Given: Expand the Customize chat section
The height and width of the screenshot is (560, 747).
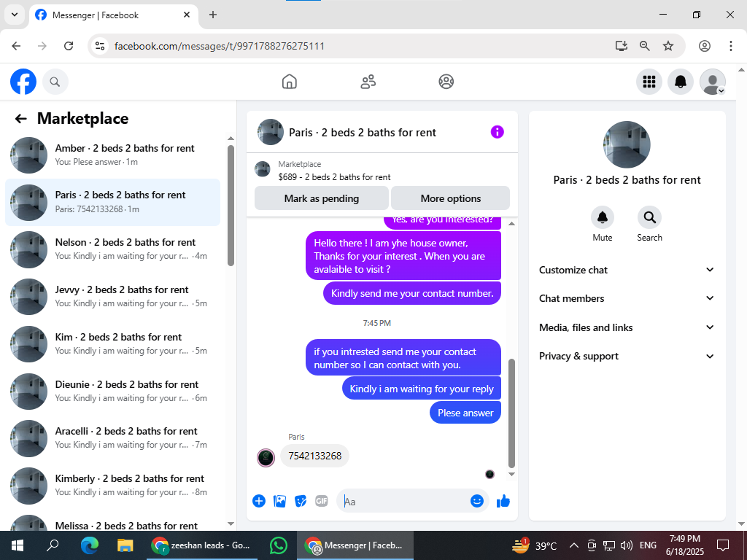Looking at the screenshot, I should click(627, 270).
